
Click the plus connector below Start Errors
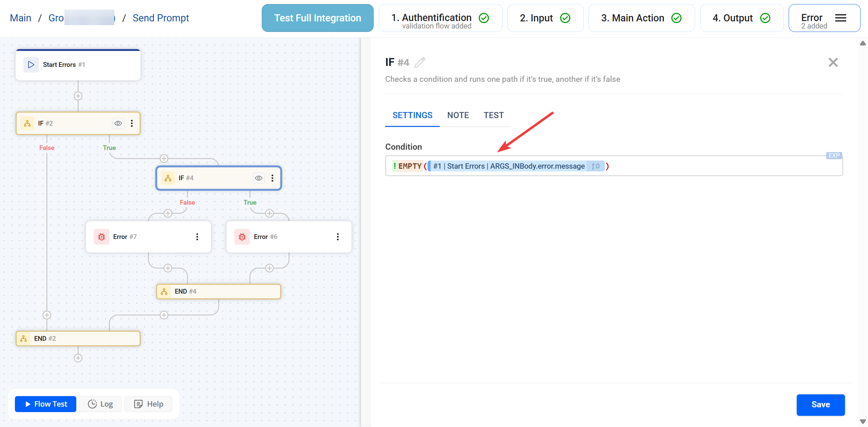[x=78, y=96]
